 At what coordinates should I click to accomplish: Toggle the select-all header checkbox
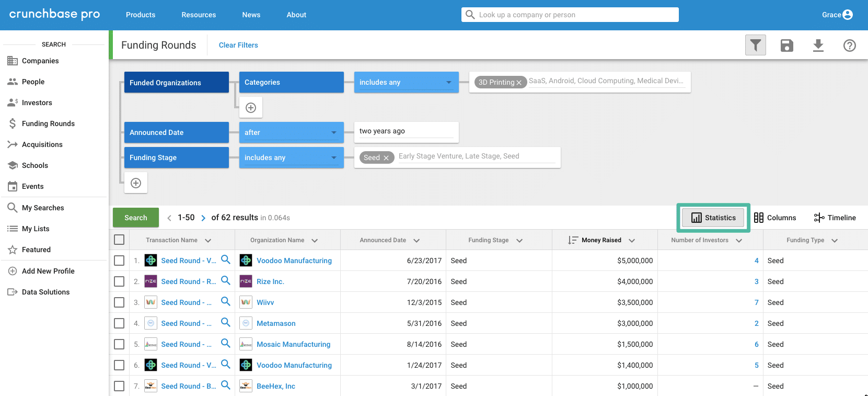119,240
